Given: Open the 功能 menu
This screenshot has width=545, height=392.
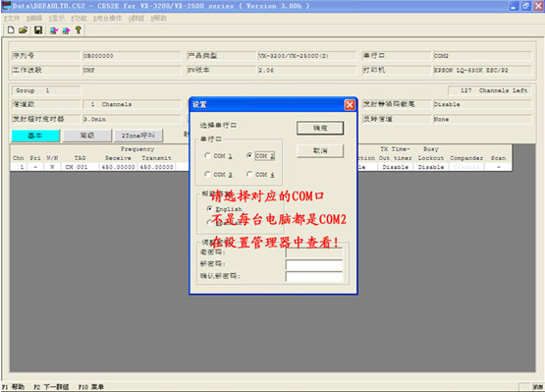Looking at the screenshot, I should (x=79, y=18).
